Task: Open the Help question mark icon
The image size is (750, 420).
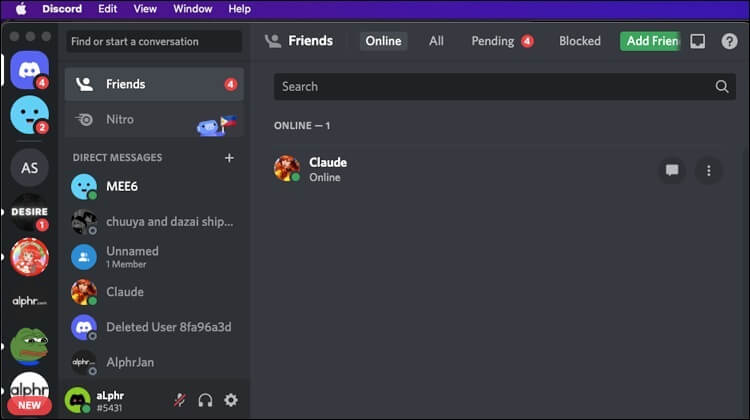Action: pyautogui.click(x=729, y=41)
